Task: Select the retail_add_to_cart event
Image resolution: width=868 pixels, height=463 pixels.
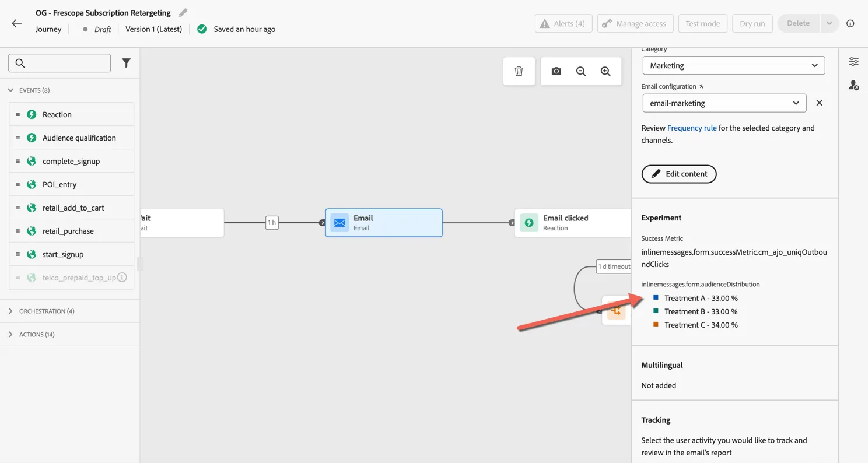Action: point(72,208)
